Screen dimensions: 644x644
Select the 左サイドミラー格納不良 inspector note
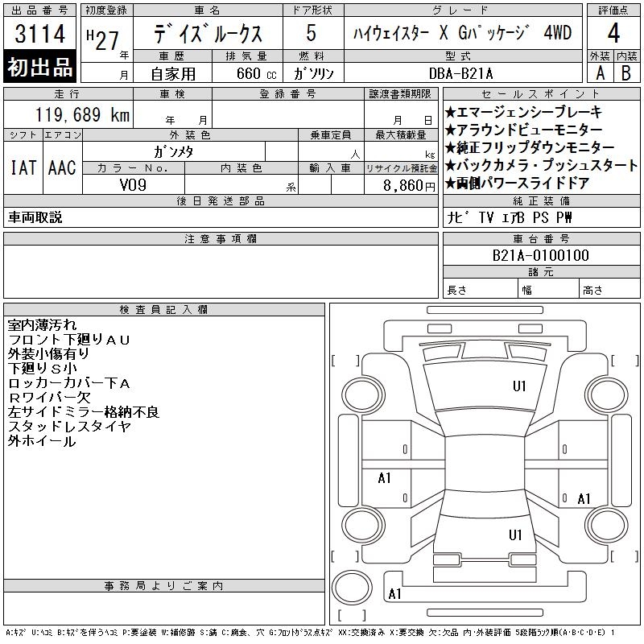click(84, 412)
